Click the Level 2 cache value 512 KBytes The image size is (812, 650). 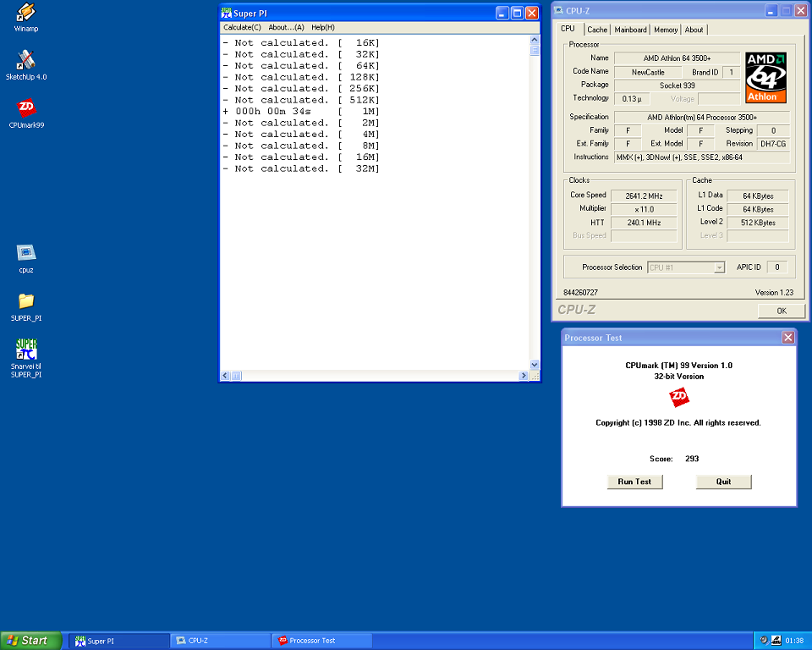(758, 223)
